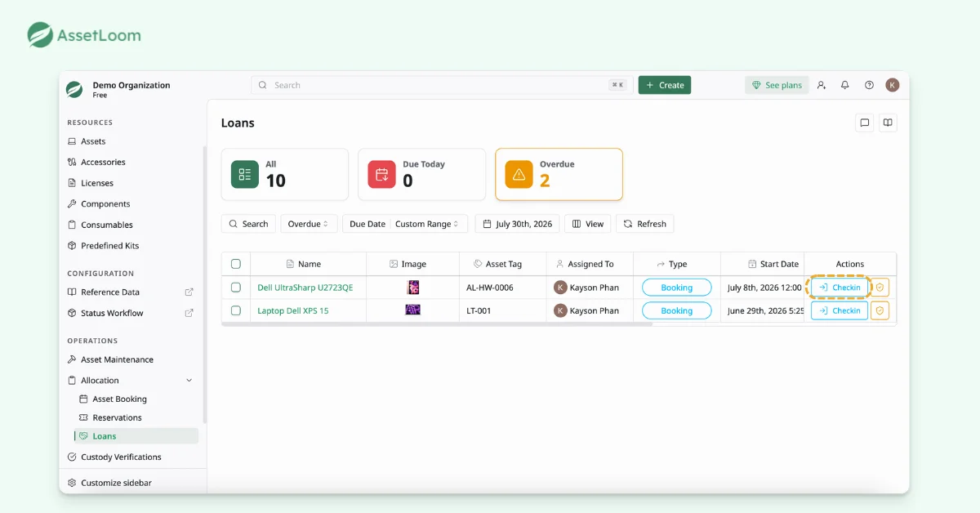This screenshot has height=513, width=980.
Task: Go to Assets in the sidebar
Action: coord(93,141)
